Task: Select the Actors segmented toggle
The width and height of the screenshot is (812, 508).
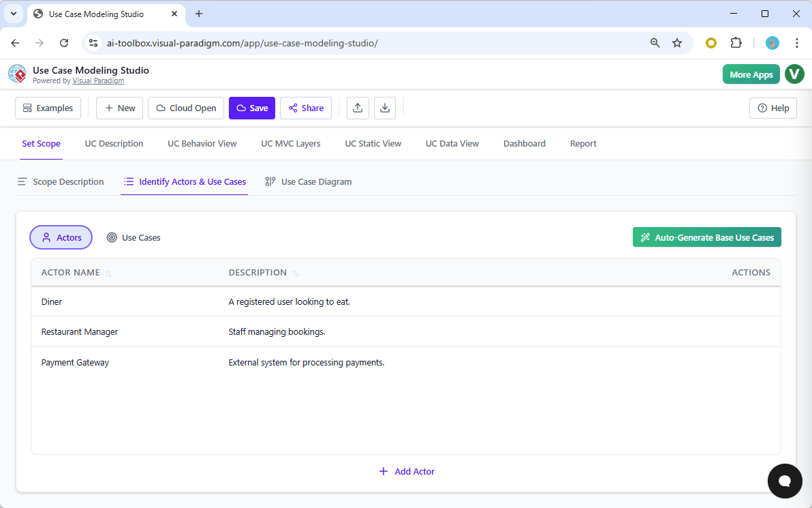Action: (61, 237)
